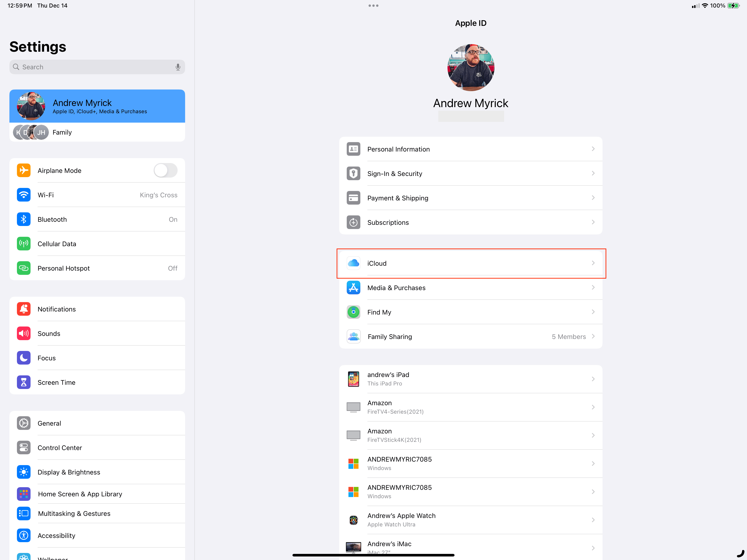Tap andrew's iPad device thumbnail
747x560 pixels.
tap(353, 379)
